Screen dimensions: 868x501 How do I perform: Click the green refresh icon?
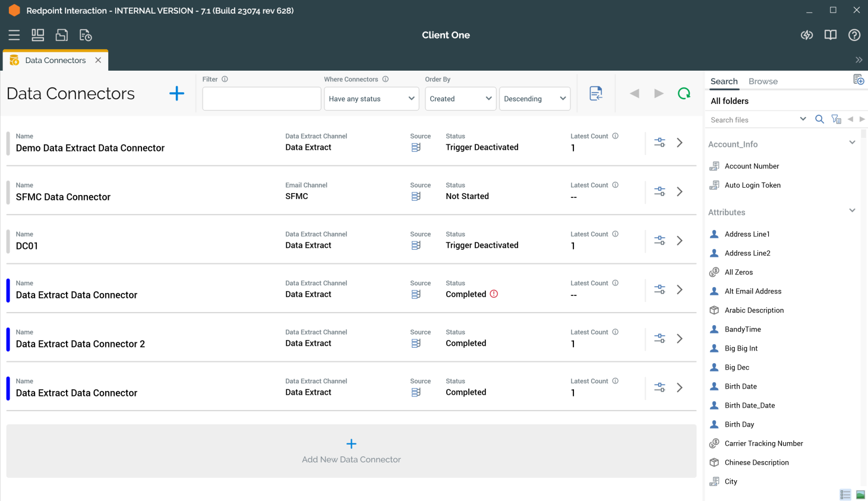coord(684,93)
